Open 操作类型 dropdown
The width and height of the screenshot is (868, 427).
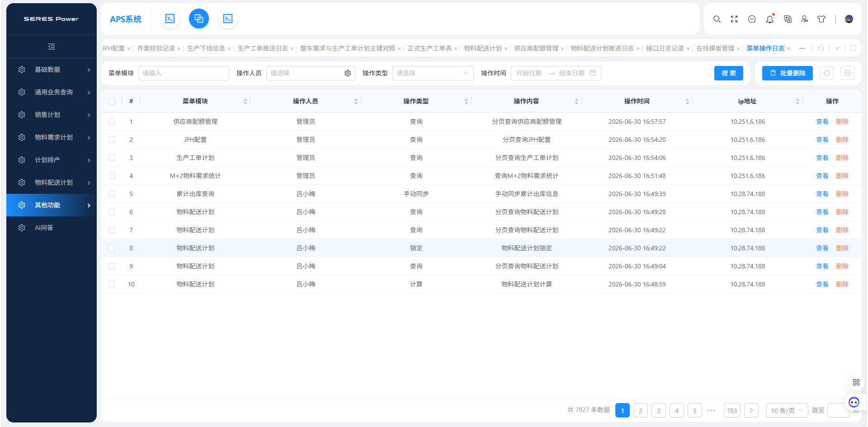433,73
